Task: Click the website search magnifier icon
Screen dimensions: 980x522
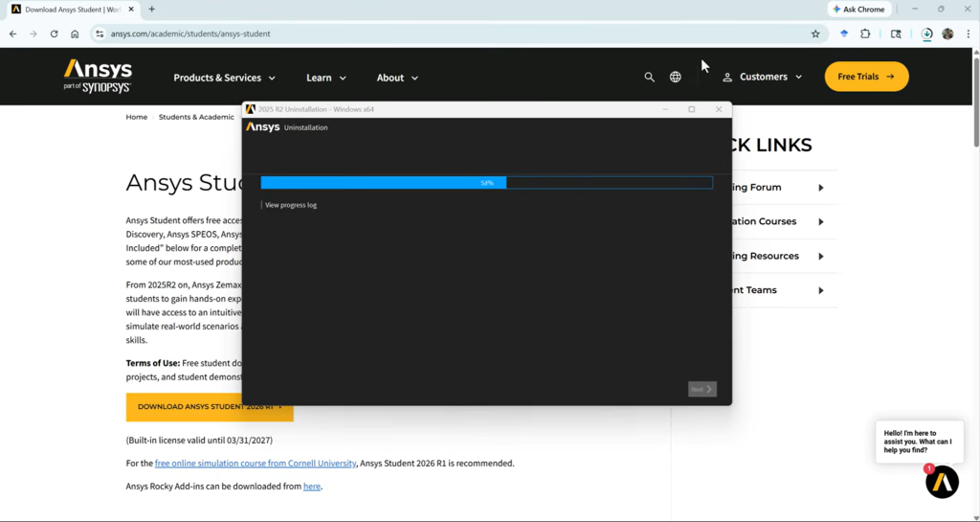Action: point(649,77)
